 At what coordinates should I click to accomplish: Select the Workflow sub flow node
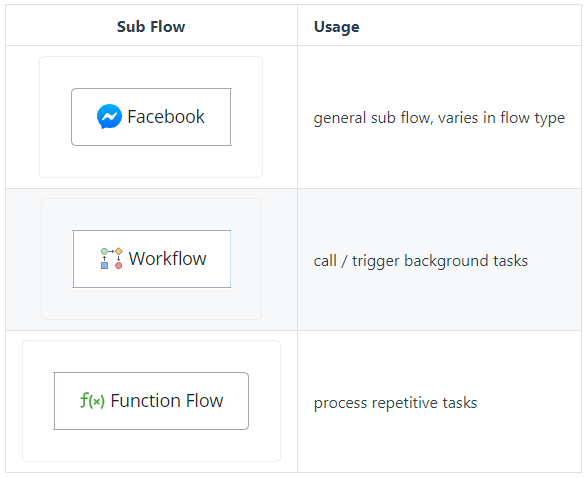coord(152,259)
